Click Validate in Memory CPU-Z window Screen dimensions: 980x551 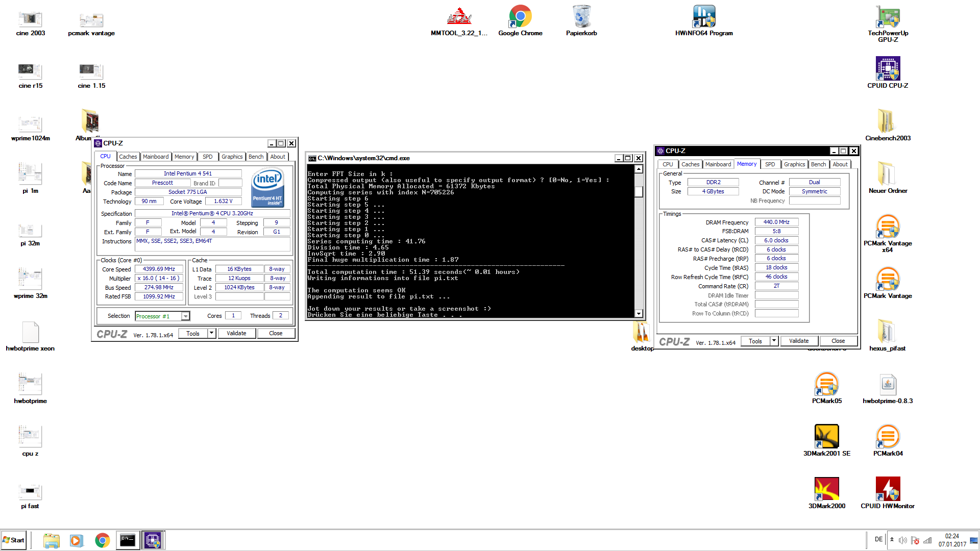pos(799,341)
